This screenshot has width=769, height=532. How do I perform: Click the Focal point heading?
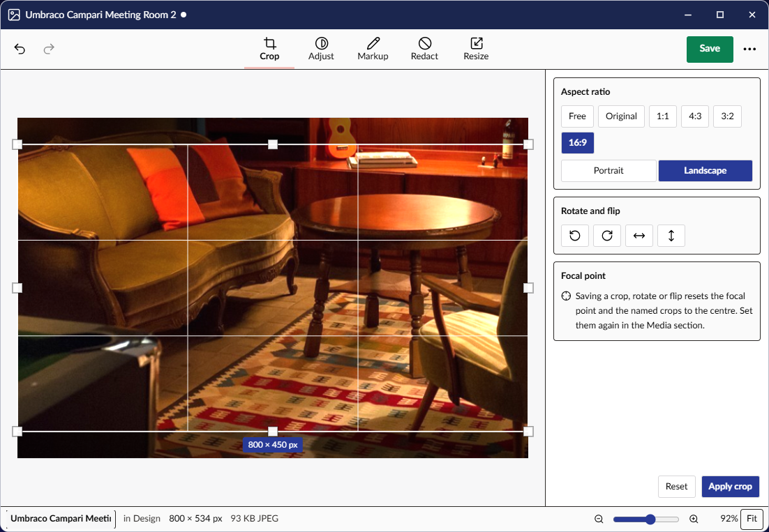coord(583,276)
